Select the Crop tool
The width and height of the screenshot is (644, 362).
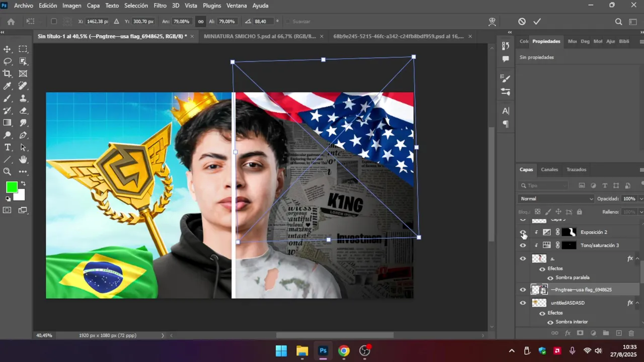tap(8, 74)
